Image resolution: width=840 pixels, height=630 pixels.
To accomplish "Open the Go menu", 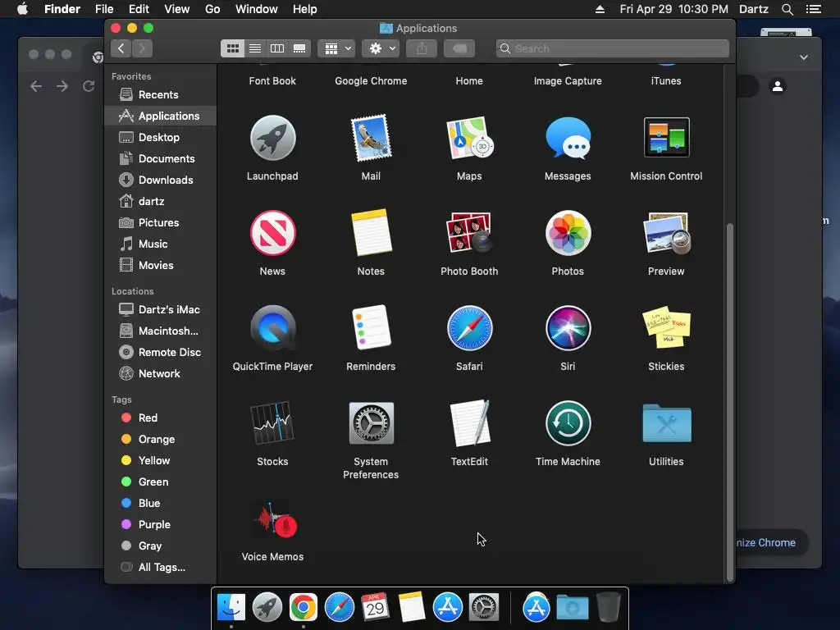I will coord(212,9).
